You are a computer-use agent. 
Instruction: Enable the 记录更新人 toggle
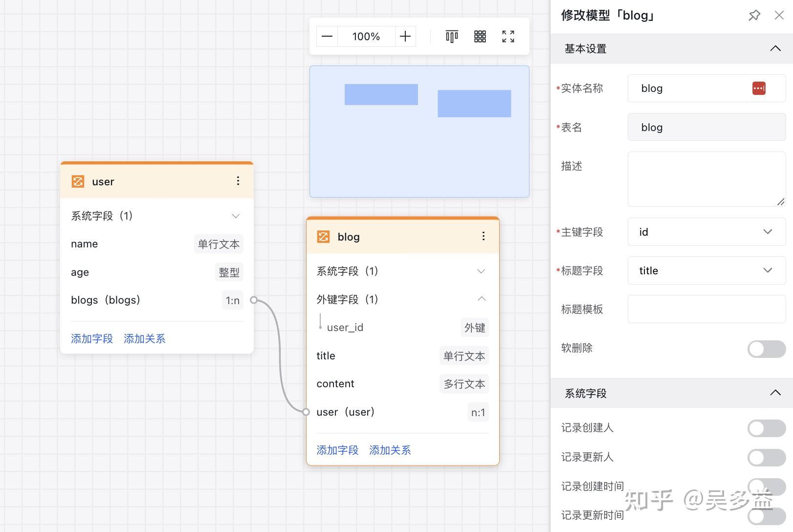(766, 457)
